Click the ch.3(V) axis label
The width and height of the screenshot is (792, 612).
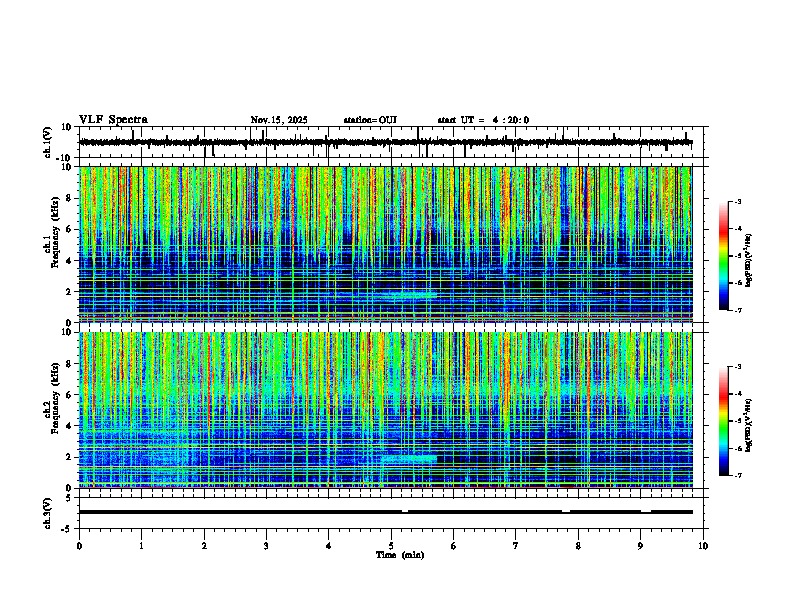[x=48, y=513]
